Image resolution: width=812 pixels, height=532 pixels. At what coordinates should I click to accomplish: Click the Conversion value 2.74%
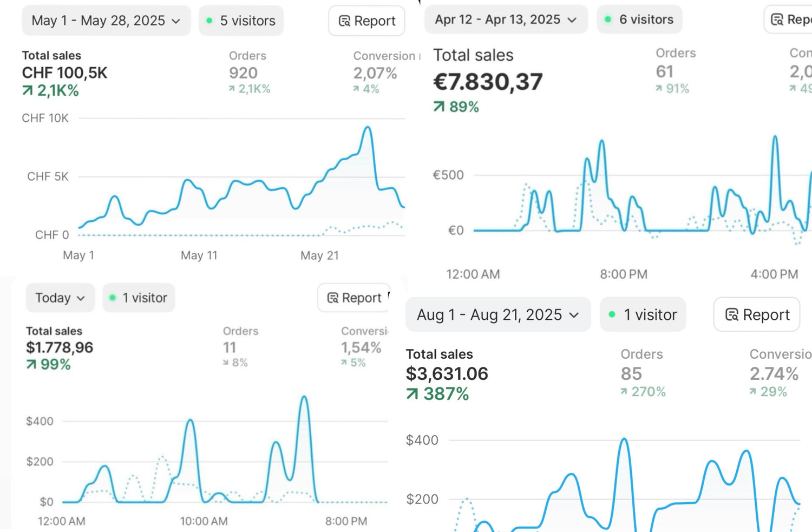tap(774, 373)
